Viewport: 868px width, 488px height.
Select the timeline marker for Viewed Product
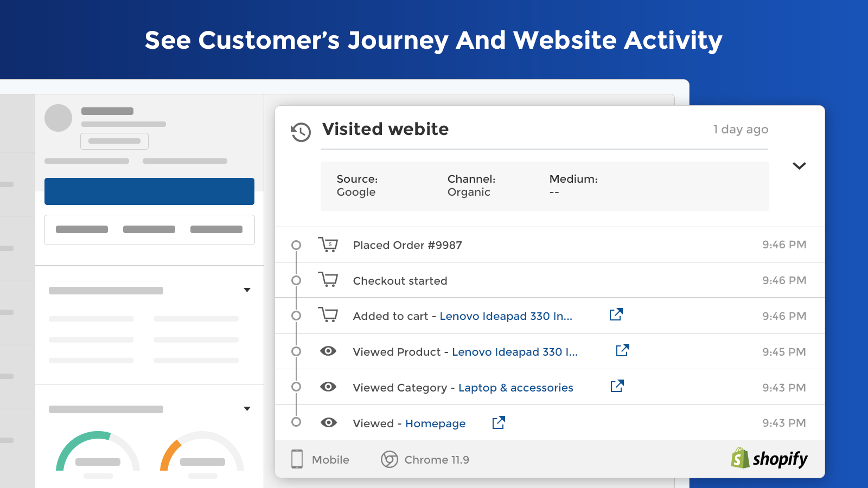(x=296, y=351)
